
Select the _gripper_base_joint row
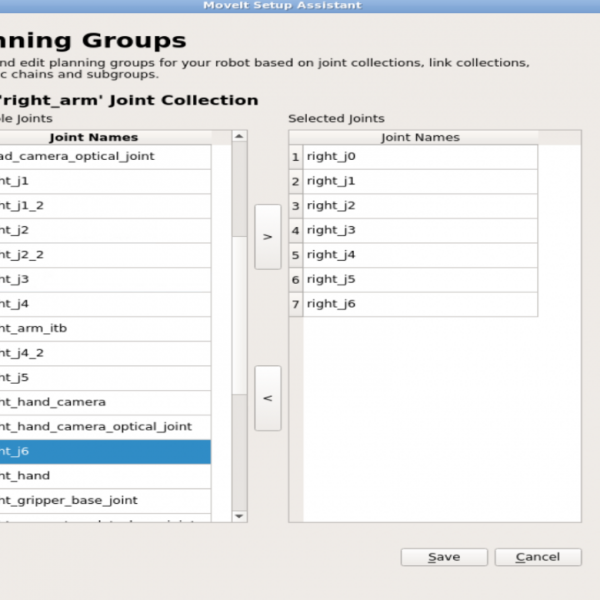click(105, 501)
